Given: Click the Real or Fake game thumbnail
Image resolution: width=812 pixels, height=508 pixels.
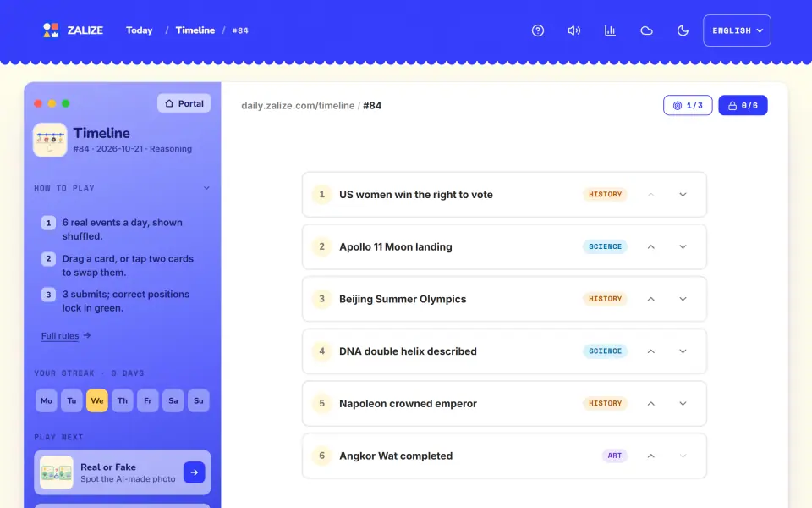Looking at the screenshot, I should (57, 472).
